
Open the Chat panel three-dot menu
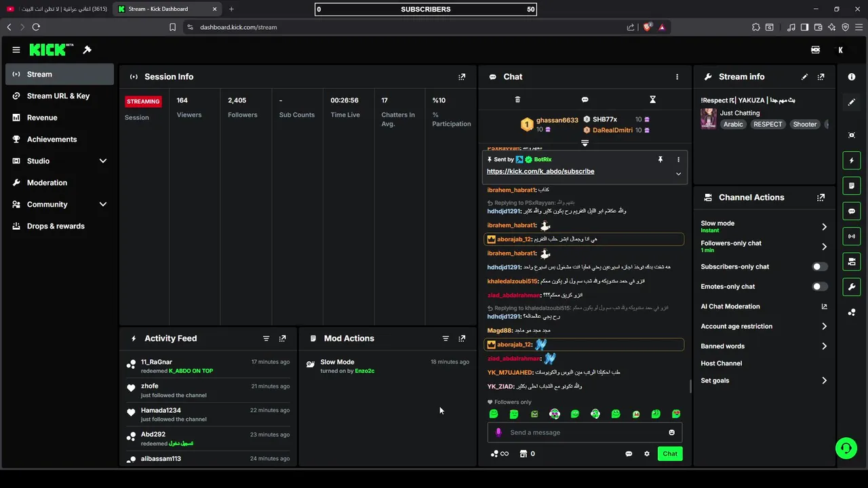point(677,77)
